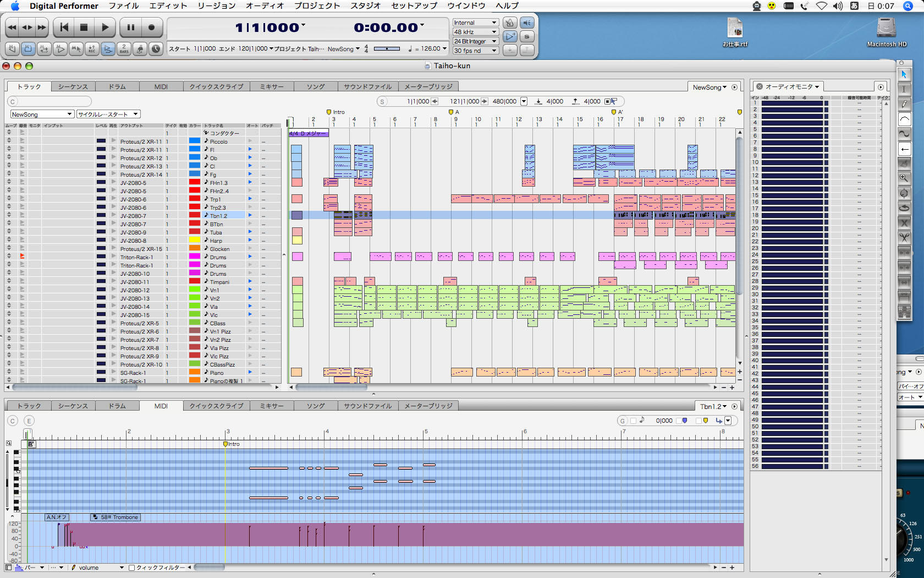Click the Harp track yellow color swatch
The height and width of the screenshot is (578, 924).
click(x=195, y=240)
